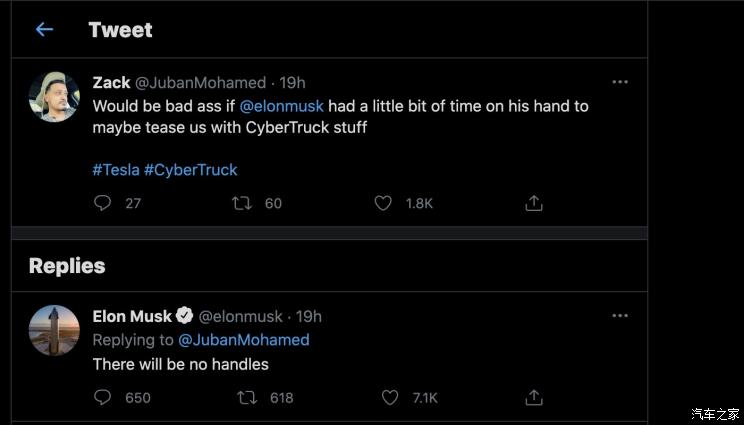Viewport: 744px width, 425px height.
Task: Open the #Tesla hashtag
Action: (116, 169)
